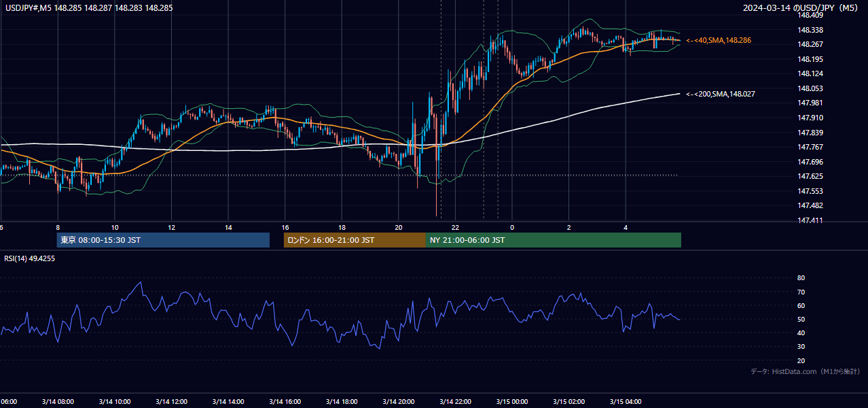This screenshot has height=408, width=868.
Task: Select the 200 SMA label 148.027
Action: (721, 94)
